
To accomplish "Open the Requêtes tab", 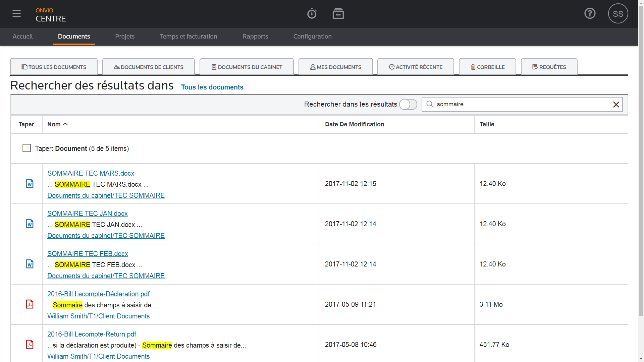I will point(549,67).
